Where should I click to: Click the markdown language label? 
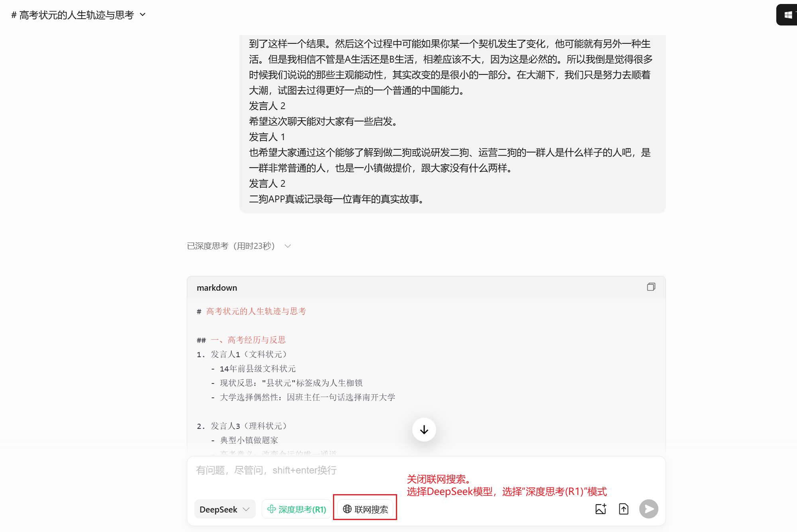click(217, 288)
